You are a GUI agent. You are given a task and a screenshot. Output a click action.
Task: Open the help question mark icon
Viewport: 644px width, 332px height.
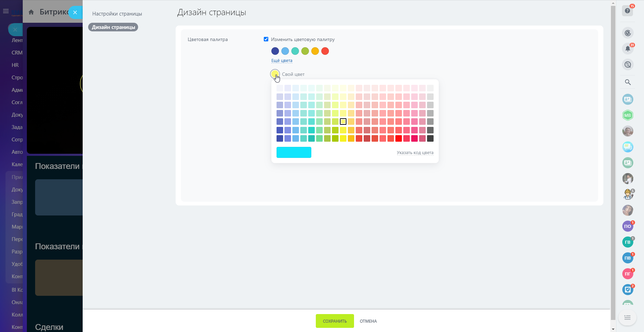tap(627, 11)
